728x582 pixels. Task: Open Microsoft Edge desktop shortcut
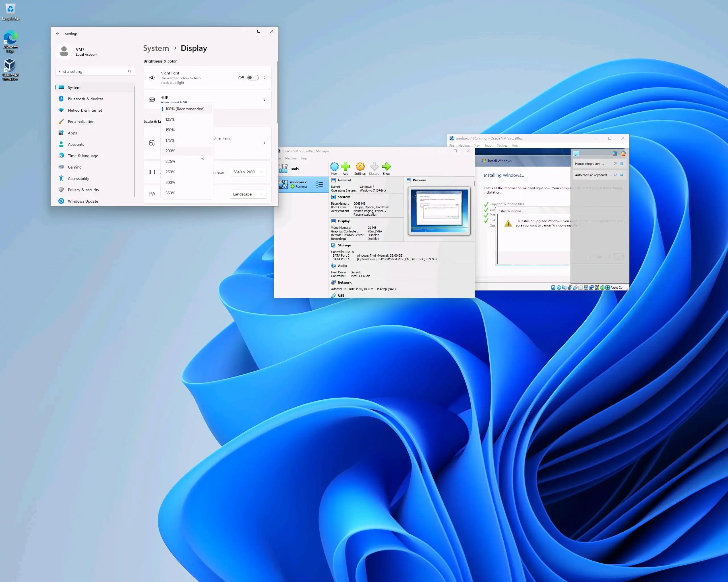click(10, 41)
